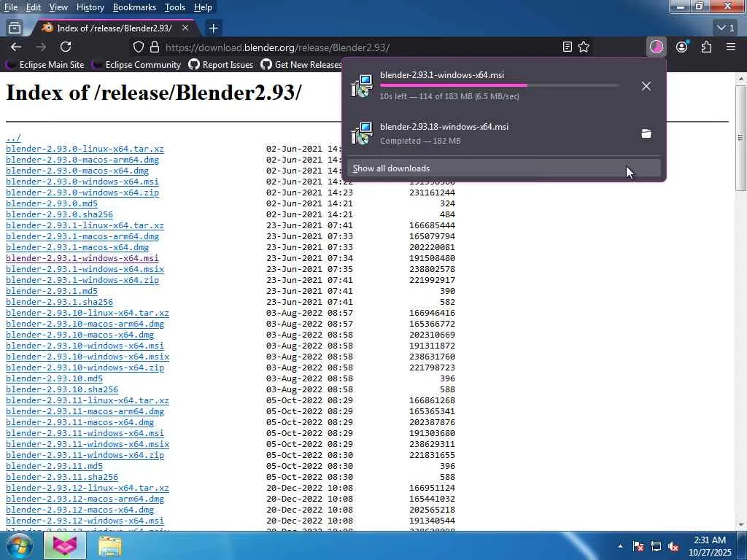This screenshot has width=747, height=560.
Task: Click the page vertical scrollbar thumb
Action: [740, 138]
